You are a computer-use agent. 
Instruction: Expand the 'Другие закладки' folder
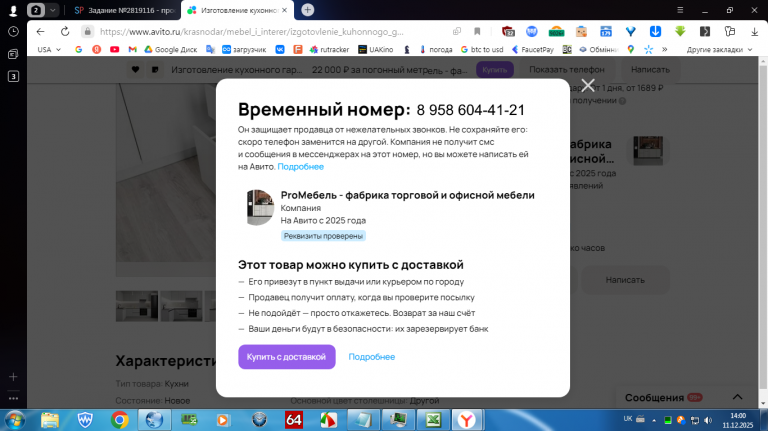coord(719,49)
